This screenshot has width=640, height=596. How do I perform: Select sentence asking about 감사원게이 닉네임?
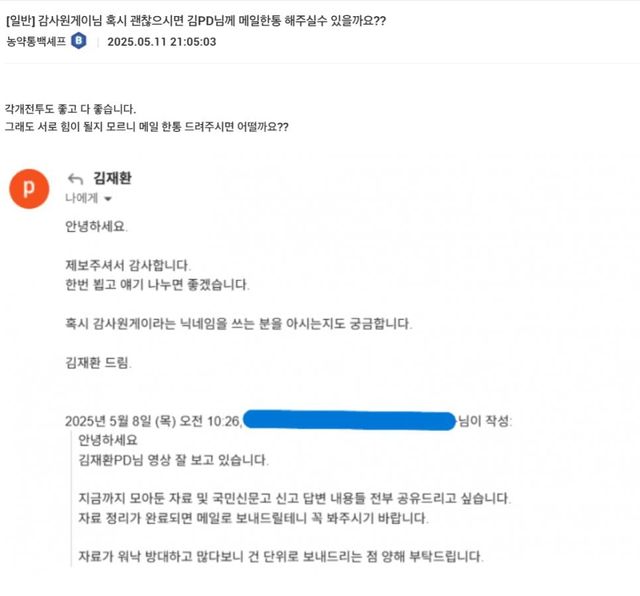coord(238,324)
